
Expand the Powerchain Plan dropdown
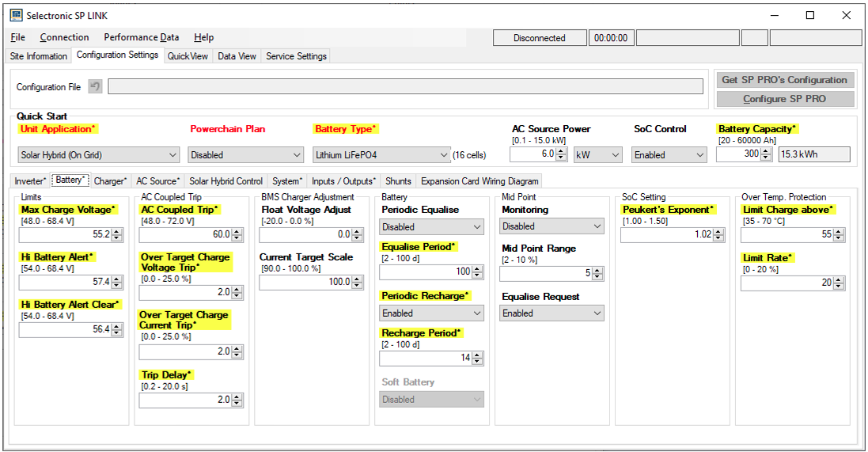click(x=246, y=155)
